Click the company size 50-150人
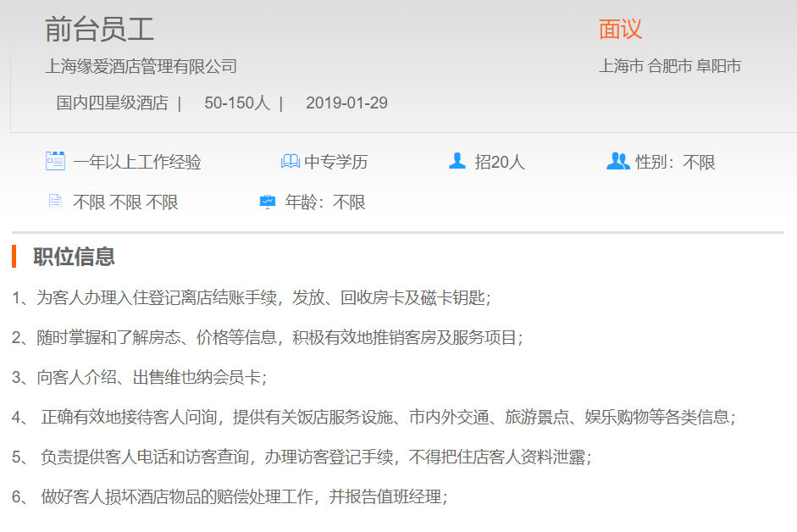797x532 pixels. [x=236, y=103]
